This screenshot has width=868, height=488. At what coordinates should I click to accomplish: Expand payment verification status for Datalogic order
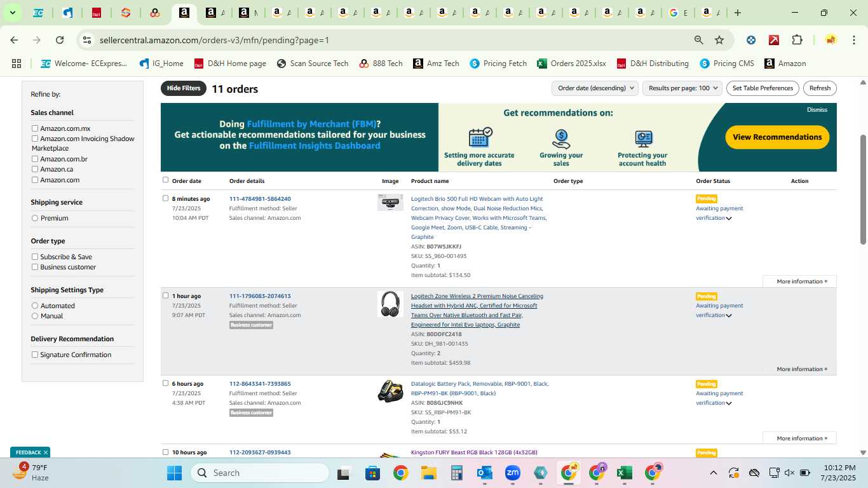pos(729,403)
